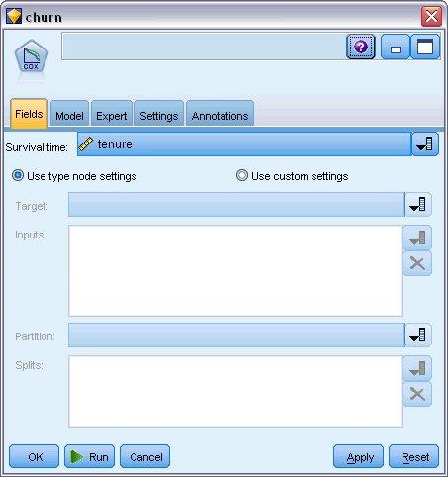Switch to the Fields tab

[29, 114]
